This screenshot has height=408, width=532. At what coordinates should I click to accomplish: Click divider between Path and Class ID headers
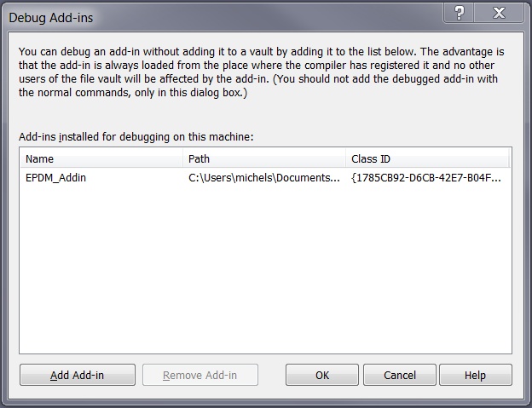click(x=346, y=158)
